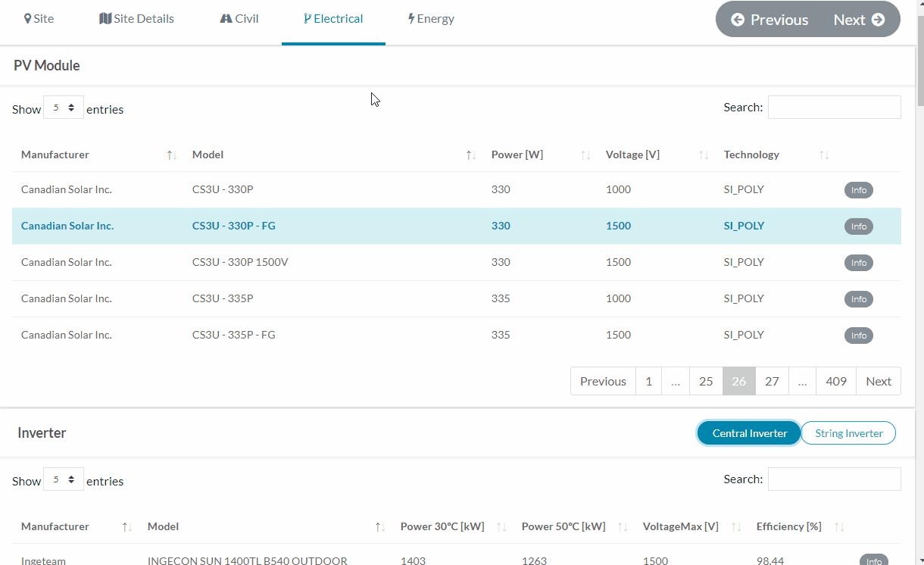This screenshot has height=565, width=924.
Task: Open PV Module entries-per-page dropdown
Action: (x=64, y=108)
